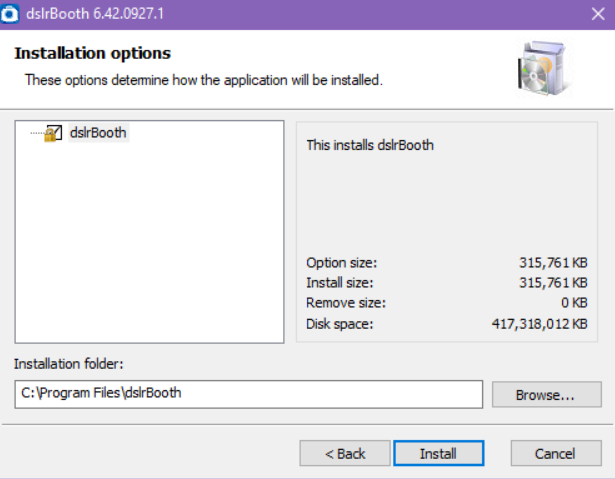
Task: Click the 'This installs dslrBooth' description text
Action: 370,146
